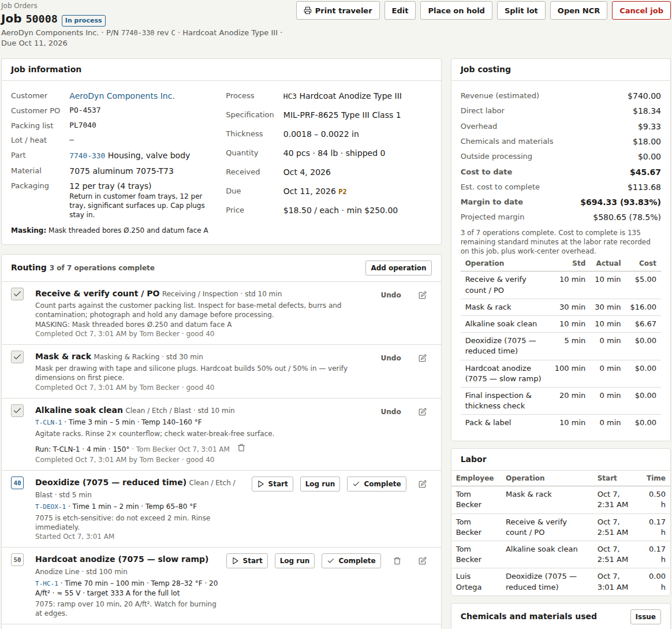
Task: Click Hardcoat anodize 100 min std cell
Action: pos(570,369)
